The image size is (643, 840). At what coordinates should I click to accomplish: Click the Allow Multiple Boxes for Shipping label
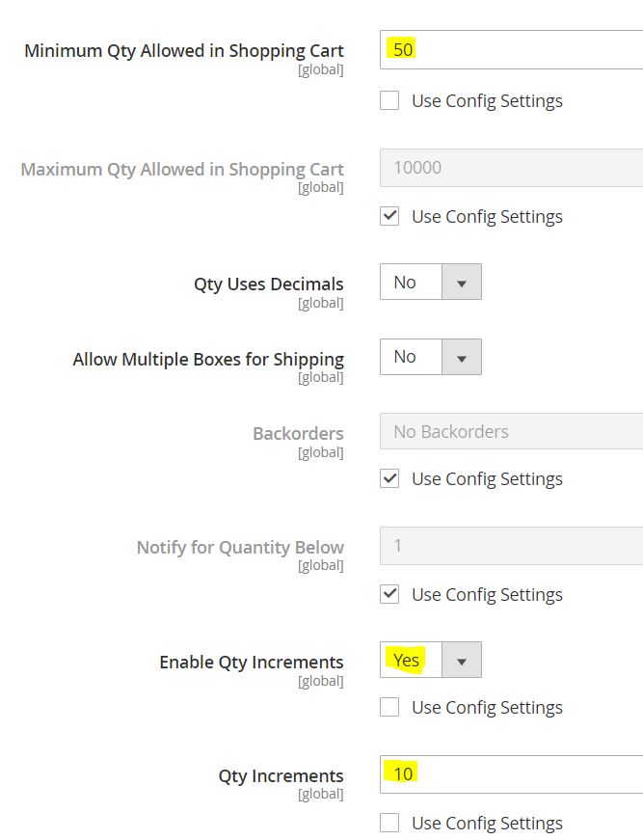pyautogui.click(x=208, y=358)
